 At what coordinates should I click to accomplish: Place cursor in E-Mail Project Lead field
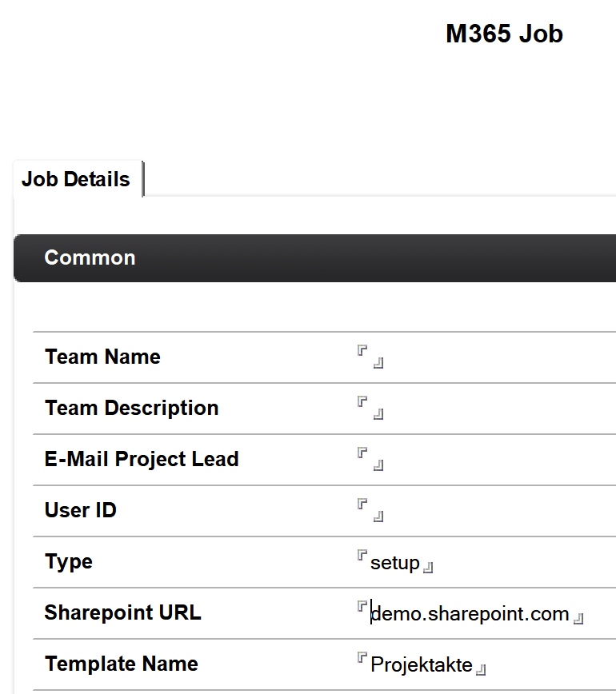[x=370, y=459]
